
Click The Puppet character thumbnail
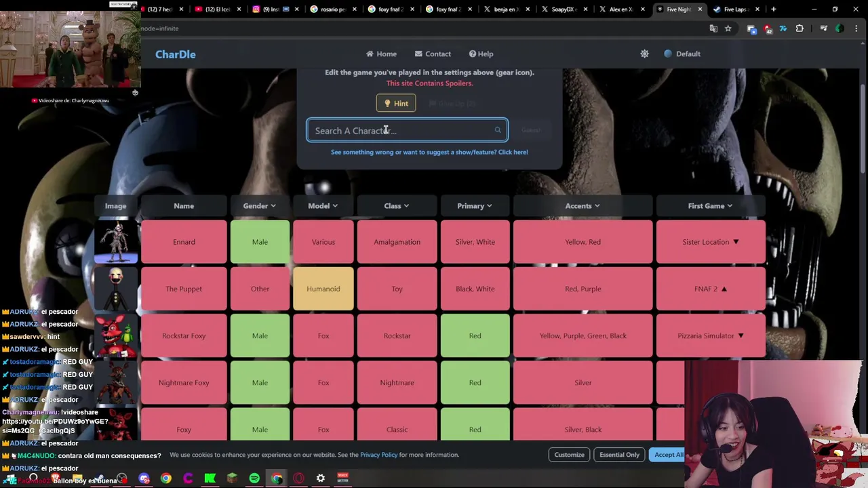[116, 288]
